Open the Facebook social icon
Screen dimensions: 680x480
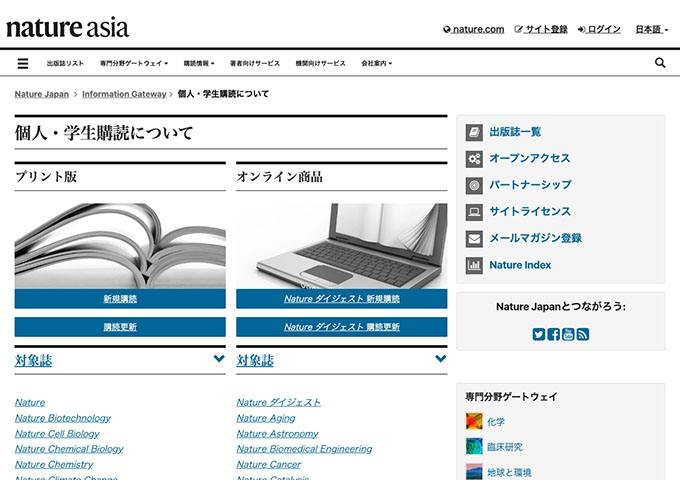(553, 334)
